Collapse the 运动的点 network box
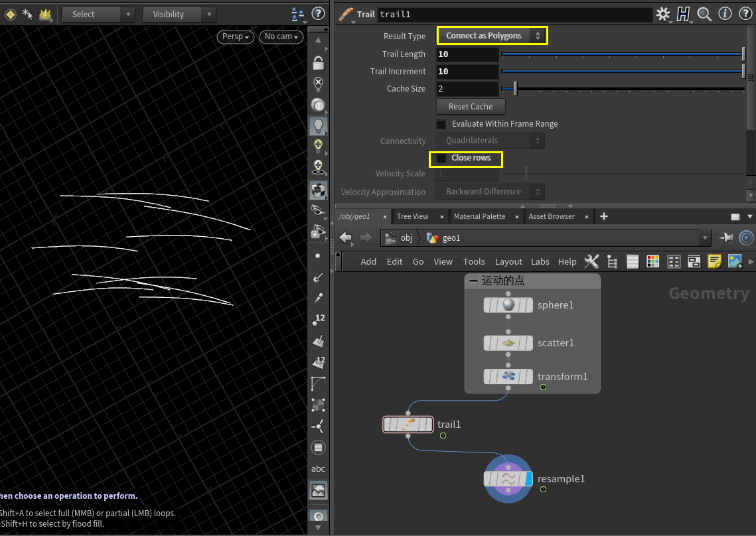The width and height of the screenshot is (756, 536). click(473, 281)
